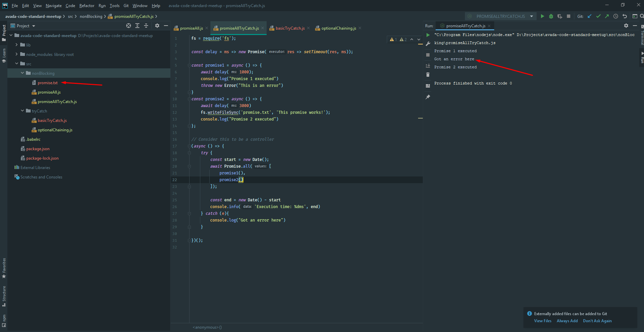This screenshot has width=644, height=332.
Task: Run with coverage icon in toolbar
Action: [x=560, y=16]
